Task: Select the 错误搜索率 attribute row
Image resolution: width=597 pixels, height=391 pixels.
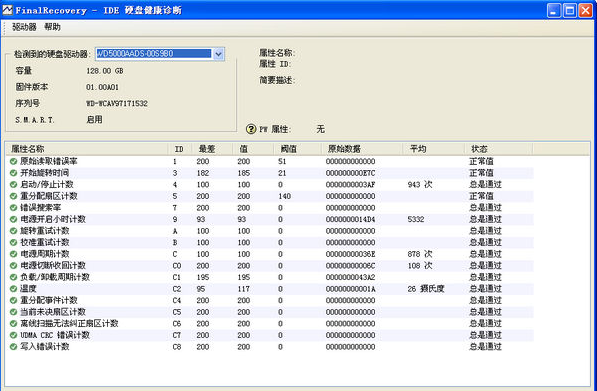Action: pos(270,208)
